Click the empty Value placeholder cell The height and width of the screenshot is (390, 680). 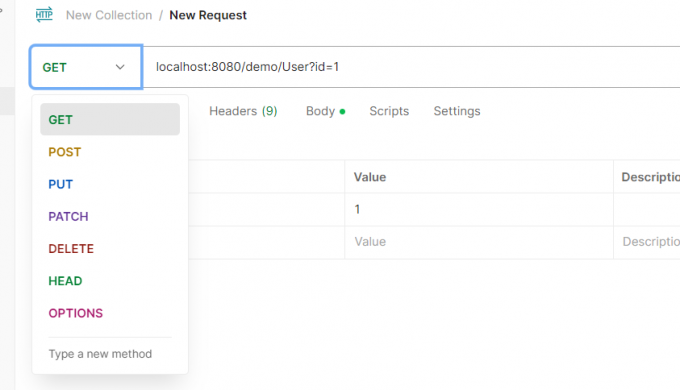pos(479,242)
